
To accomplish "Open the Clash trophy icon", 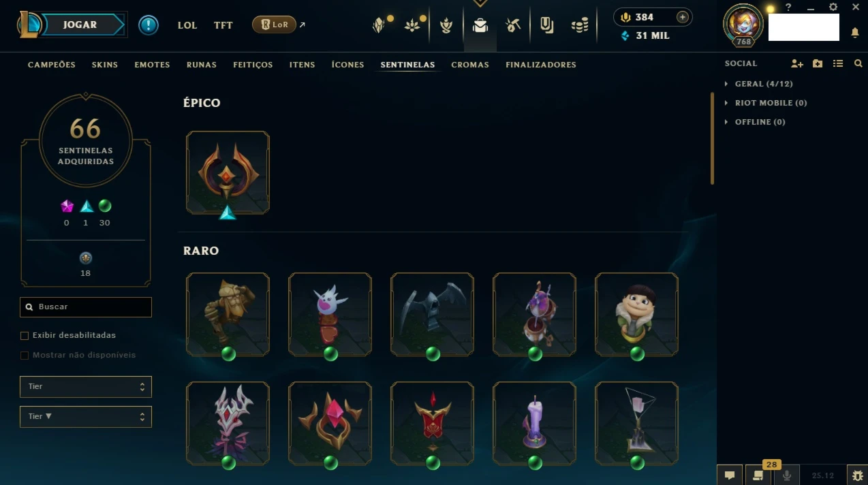I will [x=446, y=25].
